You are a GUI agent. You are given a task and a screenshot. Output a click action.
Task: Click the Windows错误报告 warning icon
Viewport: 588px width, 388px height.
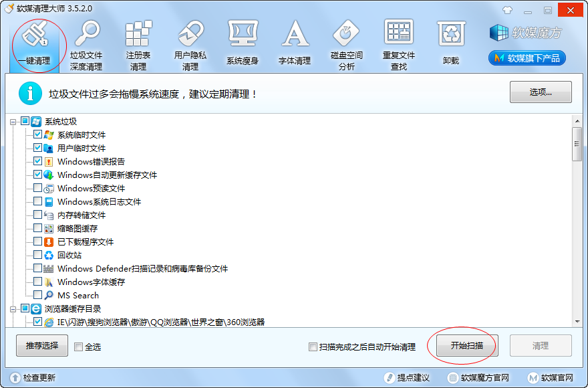[49, 162]
